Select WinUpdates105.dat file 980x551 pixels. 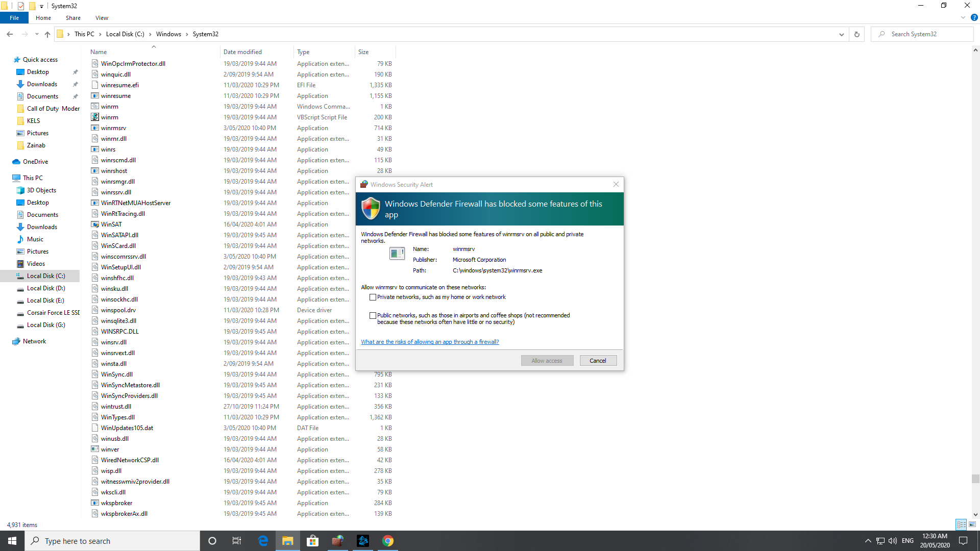tap(127, 428)
